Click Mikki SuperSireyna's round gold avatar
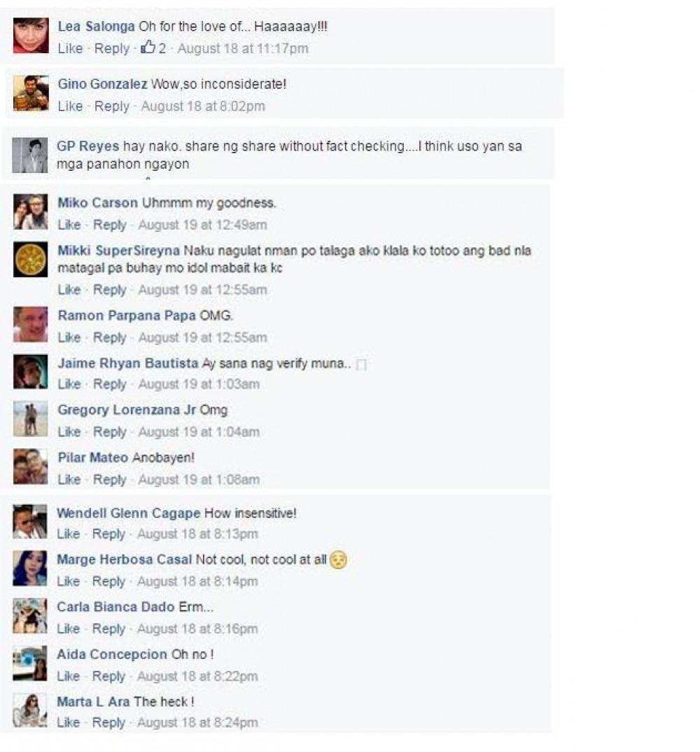Image resolution: width=700 pixels, height=752 pixels. coord(30,260)
